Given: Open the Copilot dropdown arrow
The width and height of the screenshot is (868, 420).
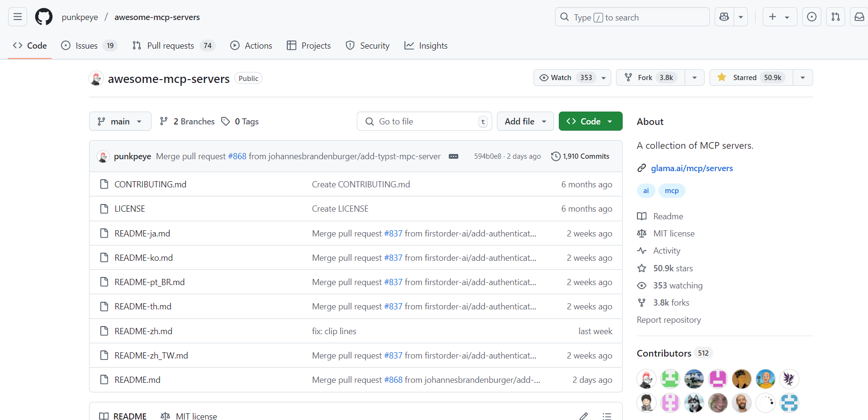Looking at the screenshot, I should 741,17.
